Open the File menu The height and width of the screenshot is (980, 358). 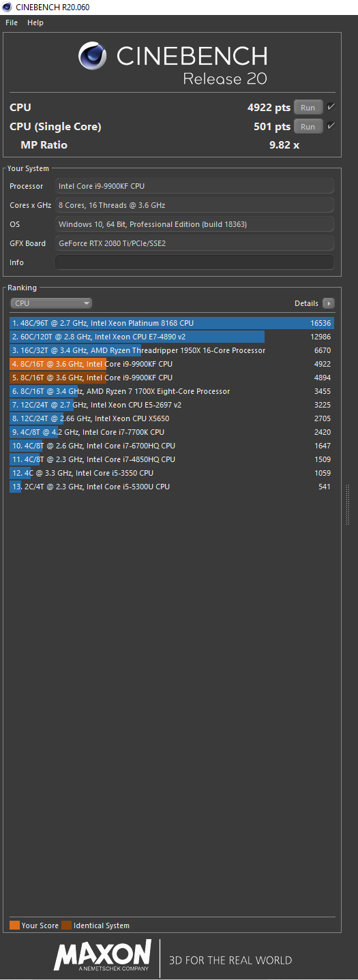[12, 22]
